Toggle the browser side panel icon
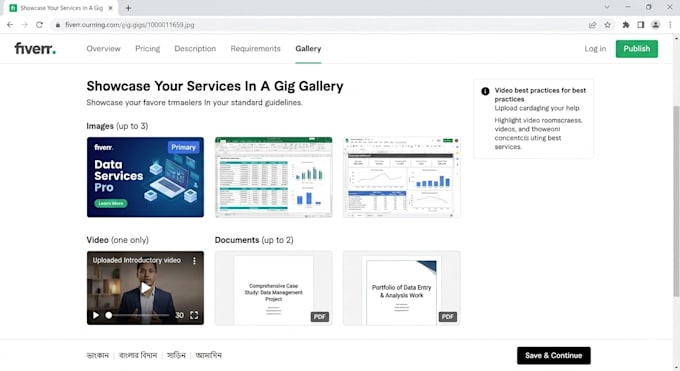 [641, 25]
